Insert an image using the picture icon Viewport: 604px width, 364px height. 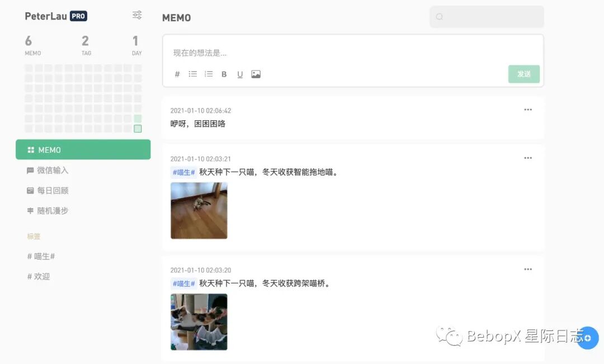pos(256,74)
